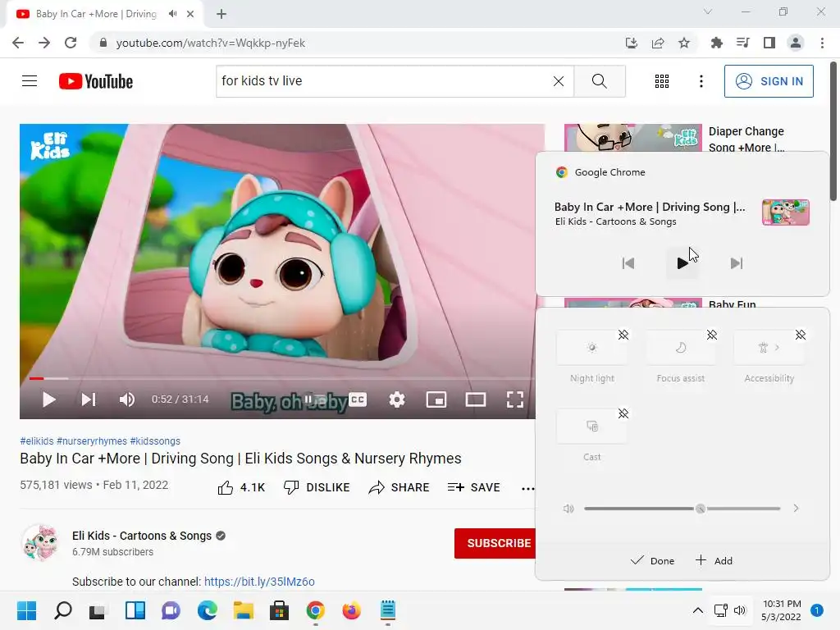Click media flyout video thumbnail
Viewport: 840px width, 630px height.
pos(785,212)
